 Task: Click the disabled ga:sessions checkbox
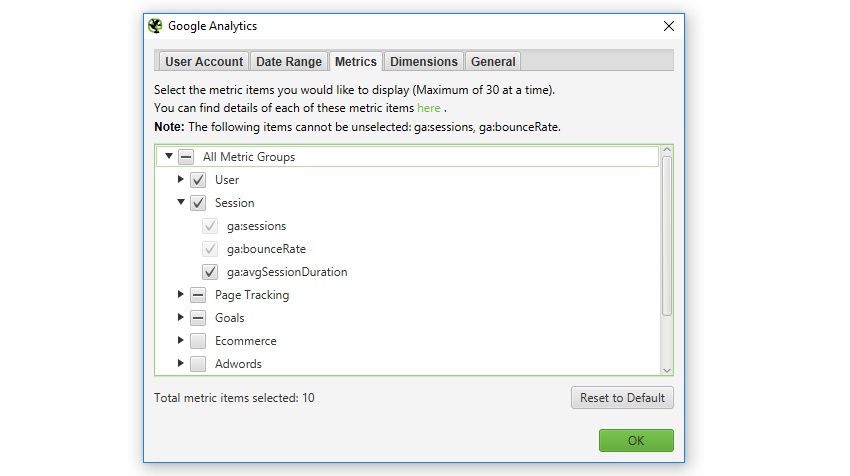[210, 226]
